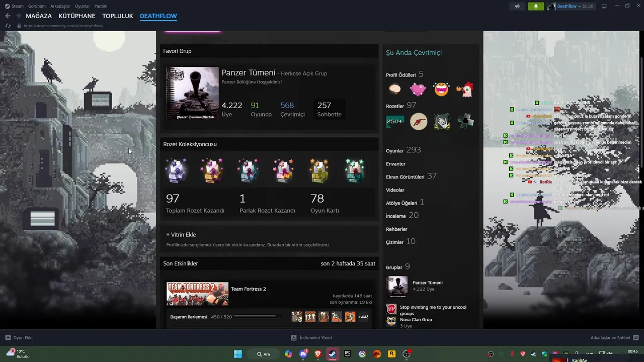The width and height of the screenshot is (644, 362).
Task: Switch to the KÜTÜPHANE tab
Action: pos(77,16)
